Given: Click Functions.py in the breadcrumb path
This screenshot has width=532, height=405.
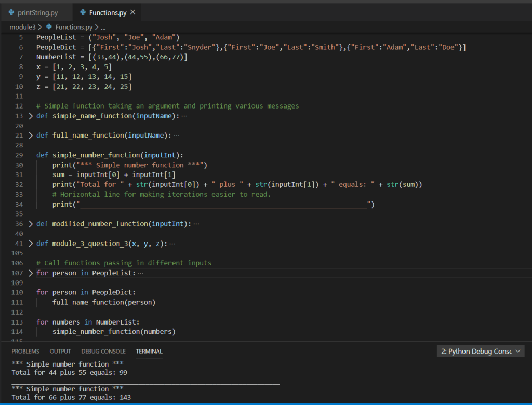Looking at the screenshot, I should (x=73, y=27).
